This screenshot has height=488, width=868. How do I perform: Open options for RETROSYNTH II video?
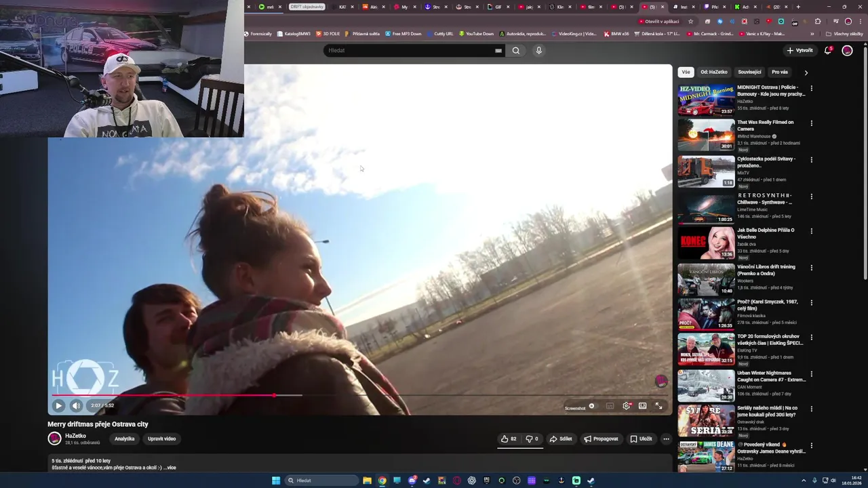click(811, 197)
